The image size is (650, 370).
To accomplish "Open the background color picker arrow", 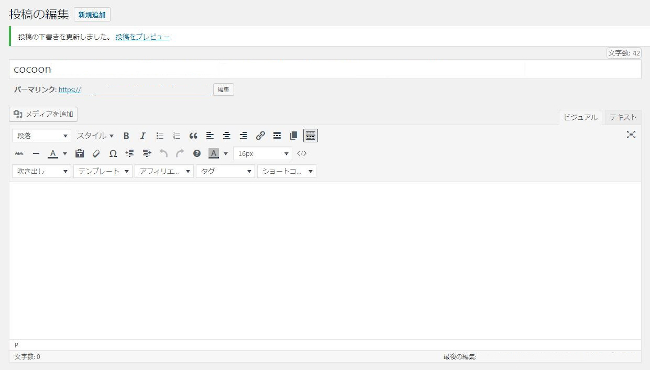I will (x=226, y=154).
